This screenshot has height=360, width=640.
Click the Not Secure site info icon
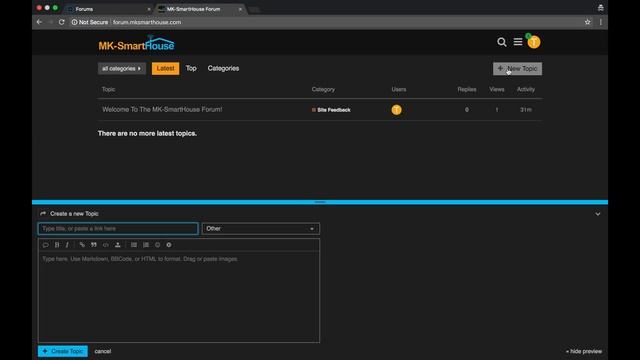(74, 22)
